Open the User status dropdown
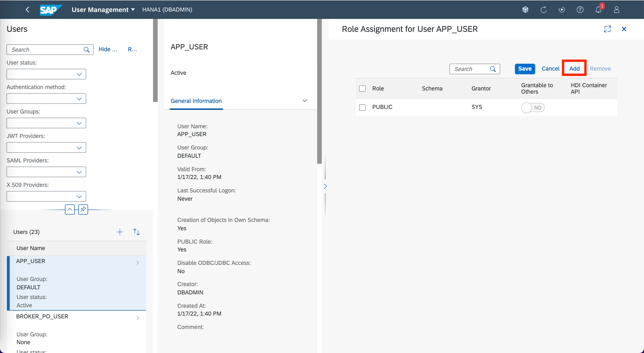The image size is (644, 353). point(46,74)
